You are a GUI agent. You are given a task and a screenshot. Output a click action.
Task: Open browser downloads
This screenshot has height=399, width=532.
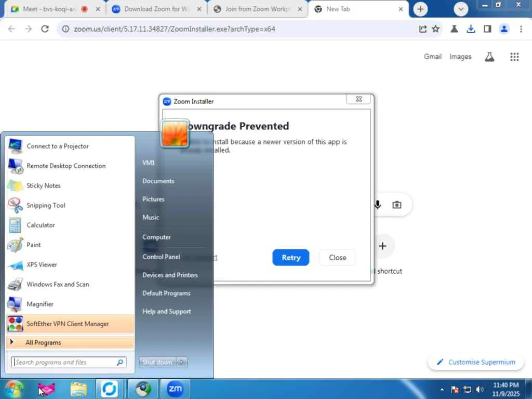pyautogui.click(x=471, y=29)
